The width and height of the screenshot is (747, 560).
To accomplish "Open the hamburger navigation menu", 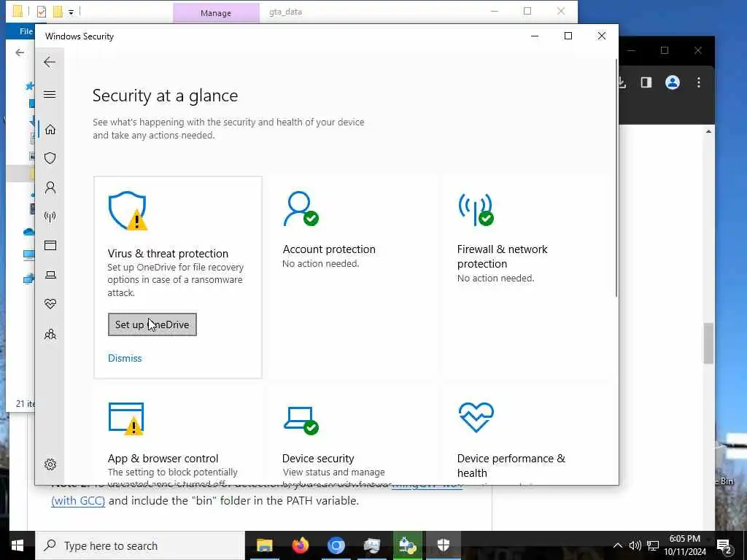I will click(50, 94).
